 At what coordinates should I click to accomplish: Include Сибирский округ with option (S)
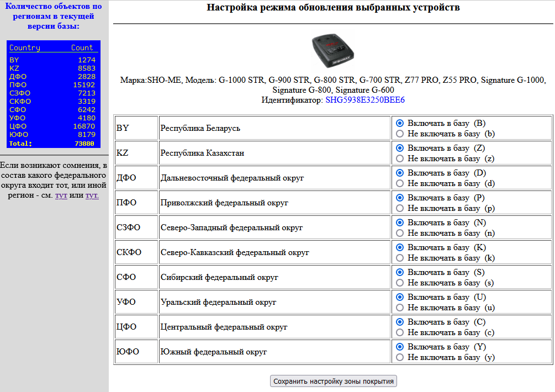400,272
